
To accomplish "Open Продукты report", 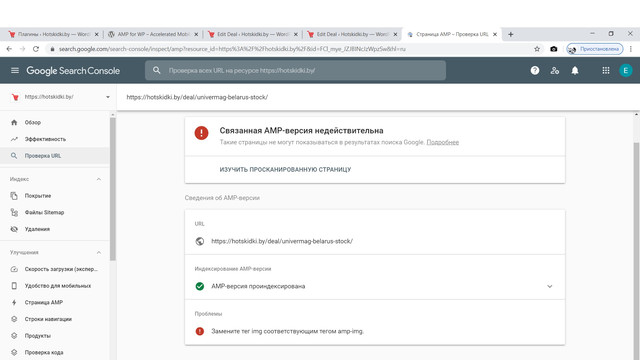I will (x=55, y=336).
